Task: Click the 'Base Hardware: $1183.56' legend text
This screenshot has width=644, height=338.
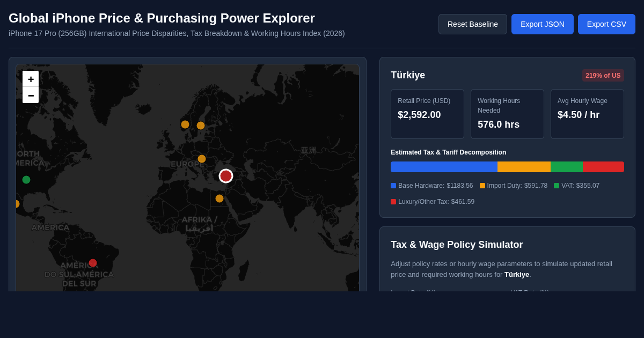Action: 436,186
